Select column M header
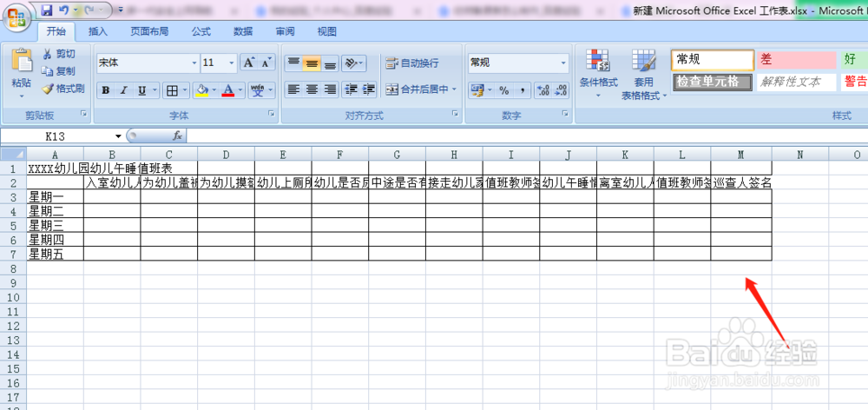This screenshot has width=868, height=410. point(741,155)
